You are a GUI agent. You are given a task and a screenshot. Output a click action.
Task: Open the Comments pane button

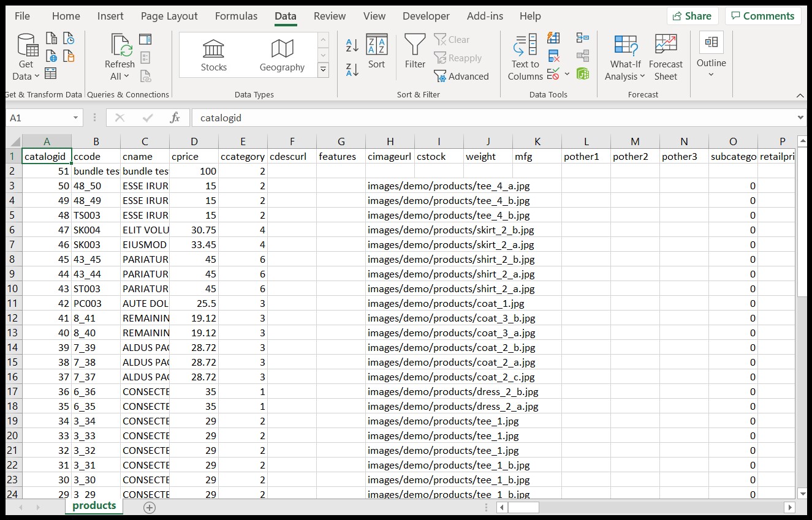pyautogui.click(x=762, y=16)
